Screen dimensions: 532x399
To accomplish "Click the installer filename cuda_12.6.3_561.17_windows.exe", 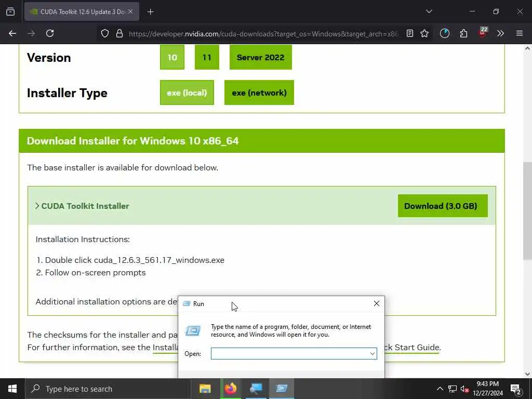I will click(x=159, y=260).
